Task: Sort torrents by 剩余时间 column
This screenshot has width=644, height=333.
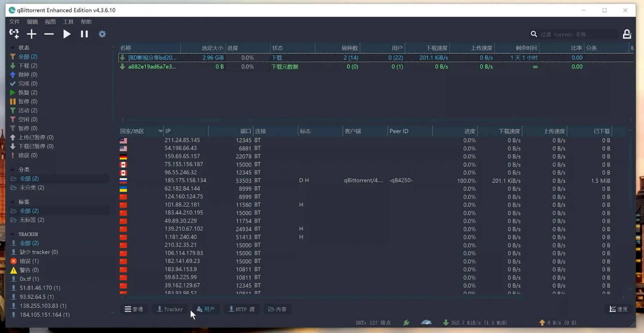Action: point(517,48)
